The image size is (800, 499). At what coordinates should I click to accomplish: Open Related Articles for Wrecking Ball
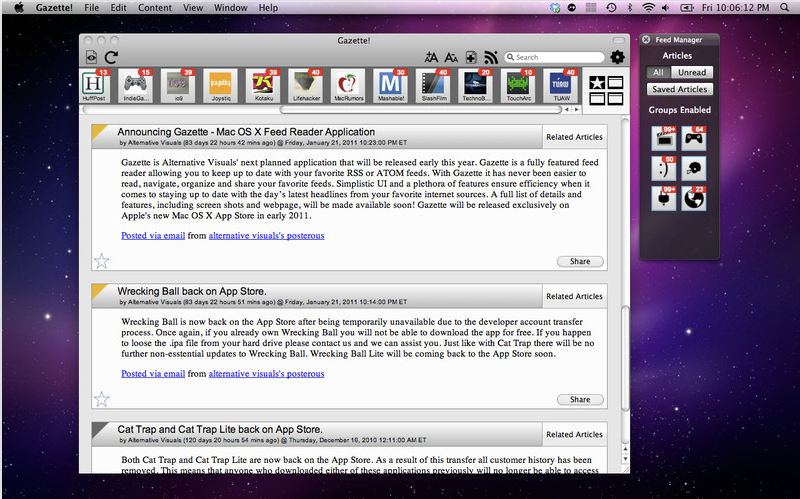574,296
